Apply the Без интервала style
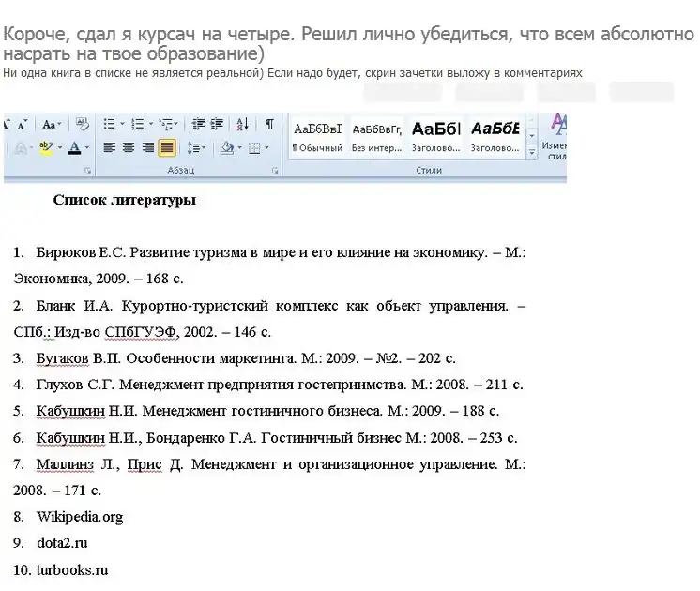700x591 pixels. 376,136
